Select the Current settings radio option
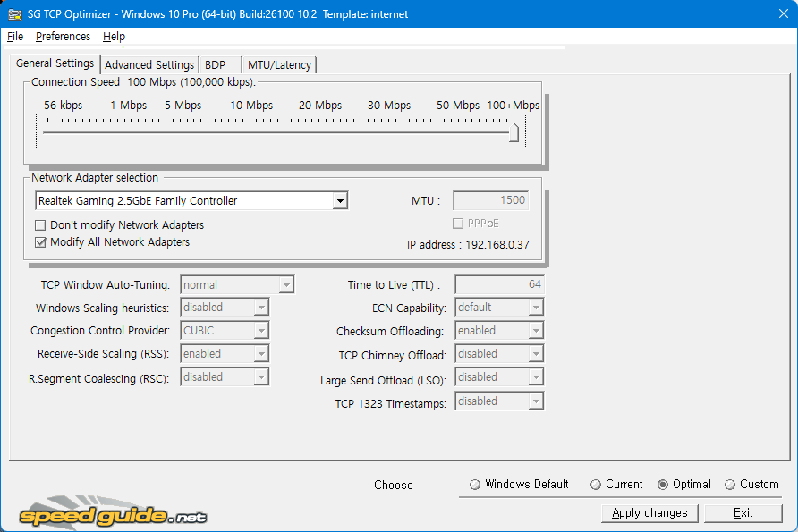Image resolution: width=798 pixels, height=532 pixels. tap(596, 485)
